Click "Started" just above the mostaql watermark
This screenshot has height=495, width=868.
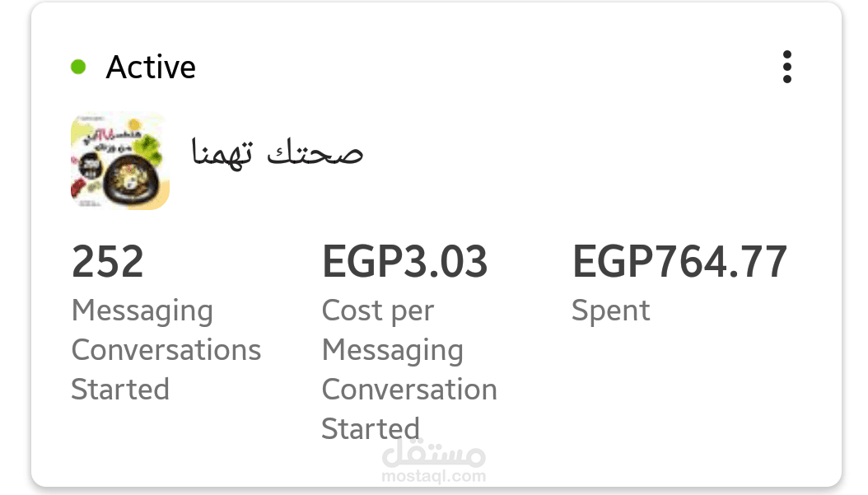pos(371,428)
